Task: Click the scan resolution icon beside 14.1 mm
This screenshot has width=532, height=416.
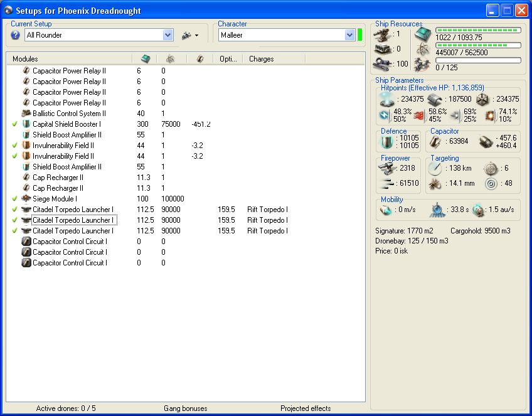Action: pyautogui.click(x=435, y=184)
